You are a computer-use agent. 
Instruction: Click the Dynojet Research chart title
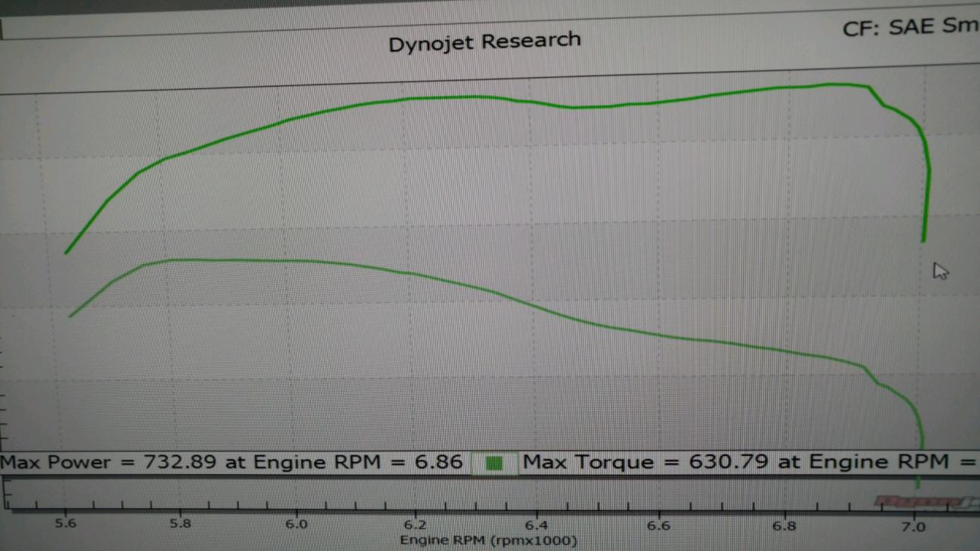pyautogui.click(x=484, y=42)
